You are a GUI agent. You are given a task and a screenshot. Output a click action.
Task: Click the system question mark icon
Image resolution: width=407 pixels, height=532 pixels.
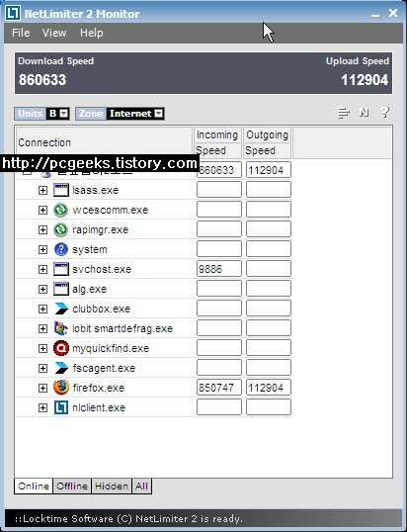pos(61,249)
